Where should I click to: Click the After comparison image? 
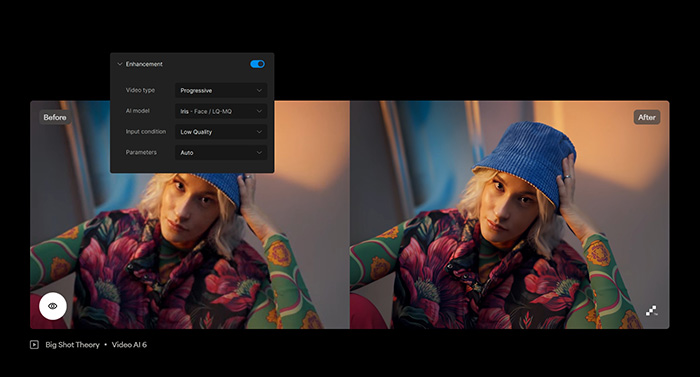[x=509, y=214]
